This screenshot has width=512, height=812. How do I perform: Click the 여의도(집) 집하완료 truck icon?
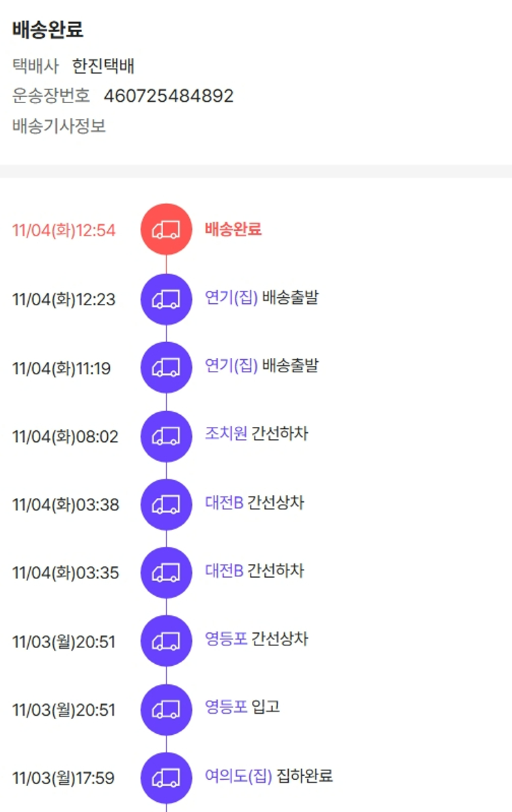[166, 778]
